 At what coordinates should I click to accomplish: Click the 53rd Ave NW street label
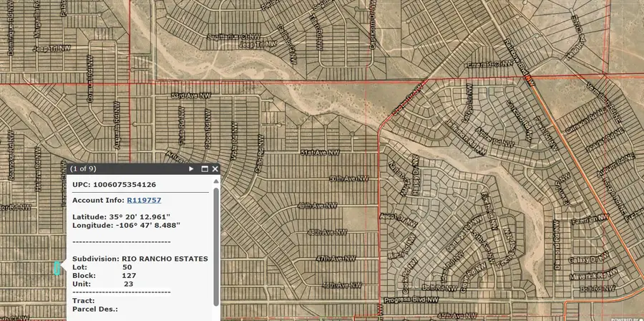click(x=191, y=95)
